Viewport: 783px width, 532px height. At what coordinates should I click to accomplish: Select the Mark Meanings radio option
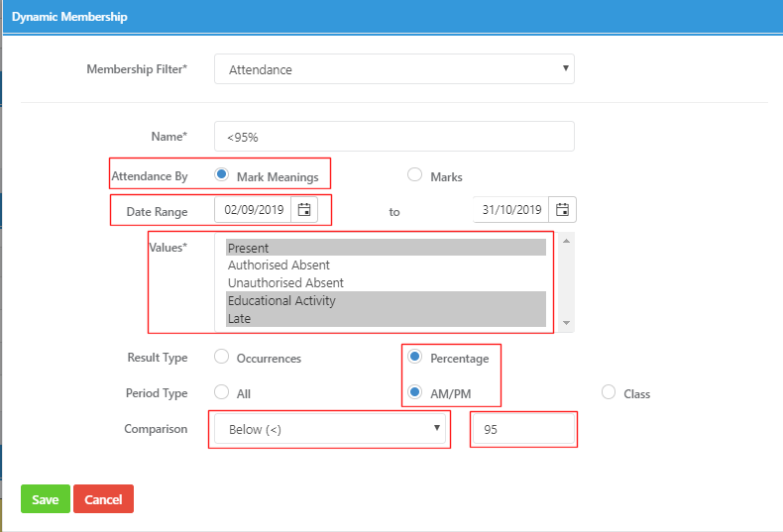click(x=221, y=174)
